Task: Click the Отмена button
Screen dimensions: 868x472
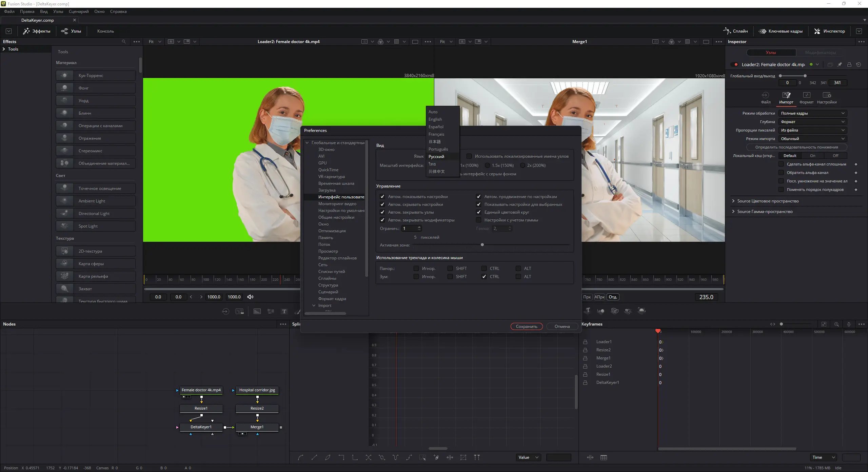Action: [x=562, y=327]
